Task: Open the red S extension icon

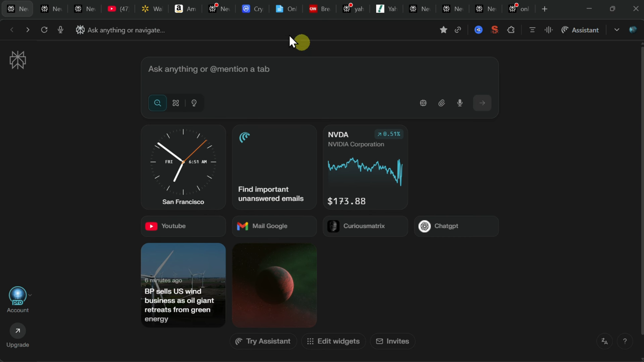Action: [x=495, y=30]
